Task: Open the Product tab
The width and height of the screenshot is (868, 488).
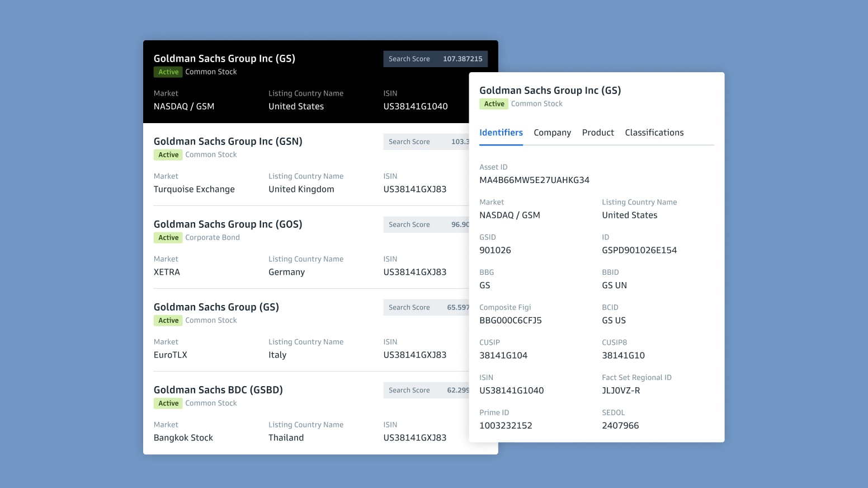Action: (598, 133)
